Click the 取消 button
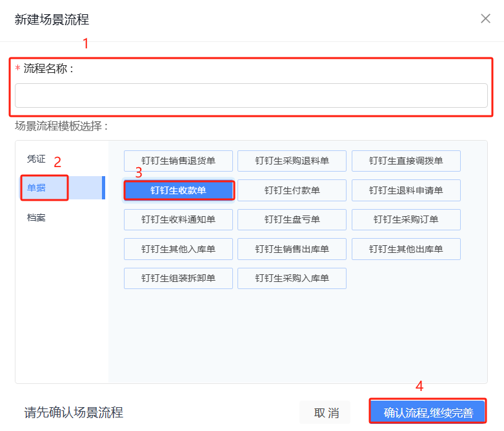504x431 pixels. [325, 412]
